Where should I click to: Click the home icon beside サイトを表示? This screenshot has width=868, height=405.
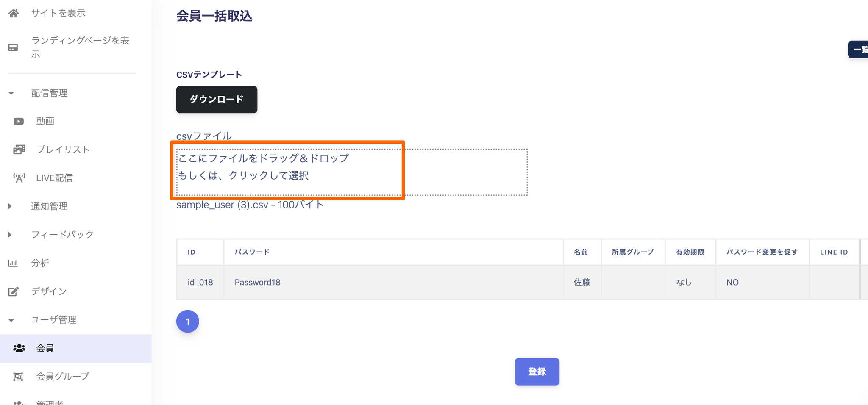tap(14, 13)
